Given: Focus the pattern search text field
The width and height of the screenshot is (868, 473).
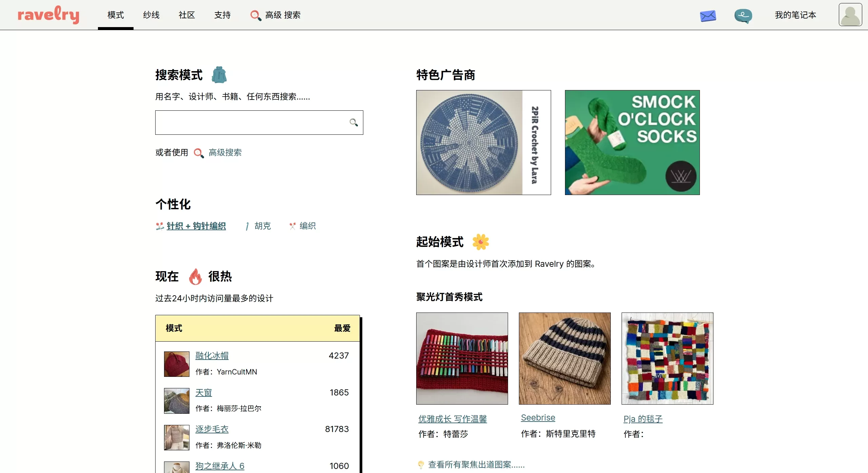Looking at the screenshot, I should 251,123.
